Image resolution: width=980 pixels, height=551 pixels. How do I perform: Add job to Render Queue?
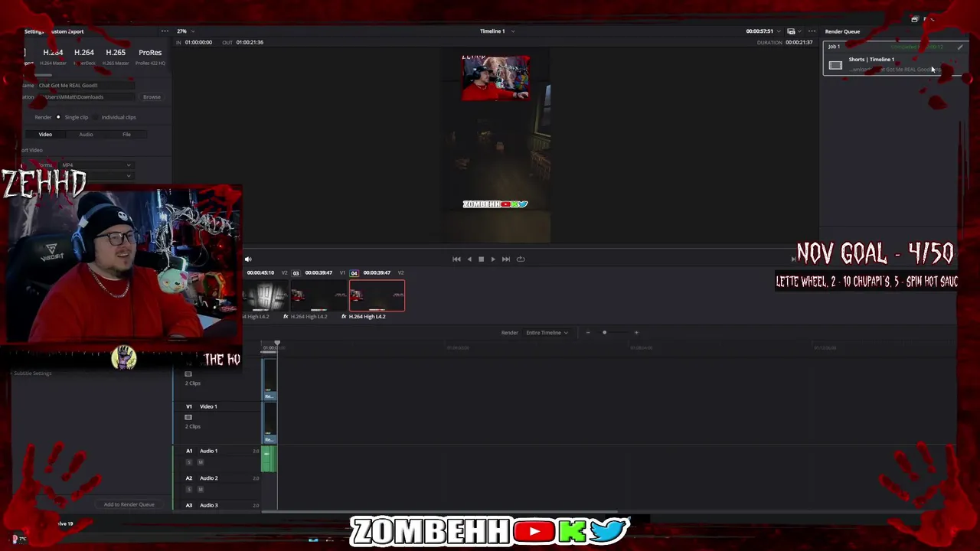pos(129,504)
